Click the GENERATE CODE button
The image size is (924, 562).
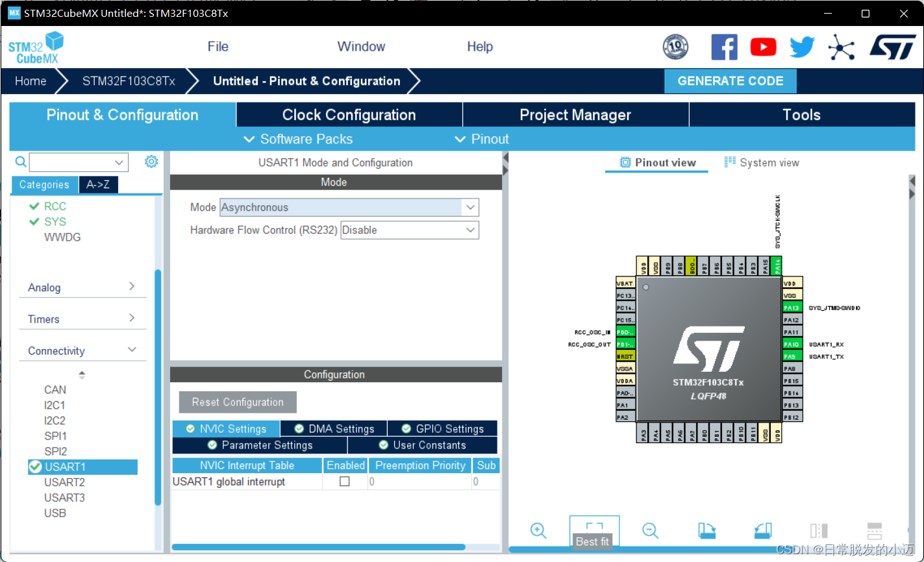coord(730,81)
